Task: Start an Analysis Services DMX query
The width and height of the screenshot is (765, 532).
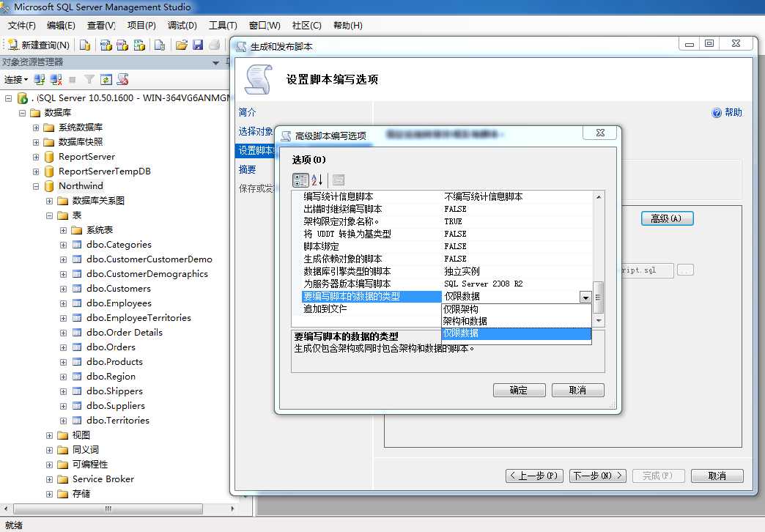Action: [122, 45]
